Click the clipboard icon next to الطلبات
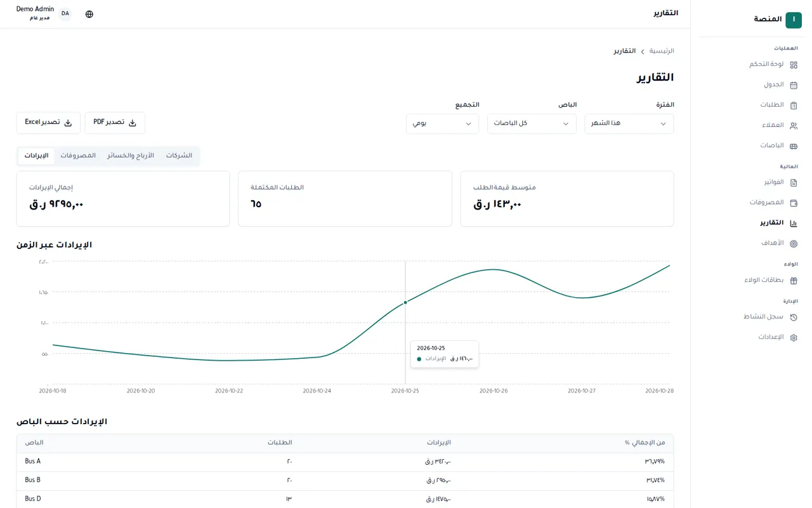 794,105
